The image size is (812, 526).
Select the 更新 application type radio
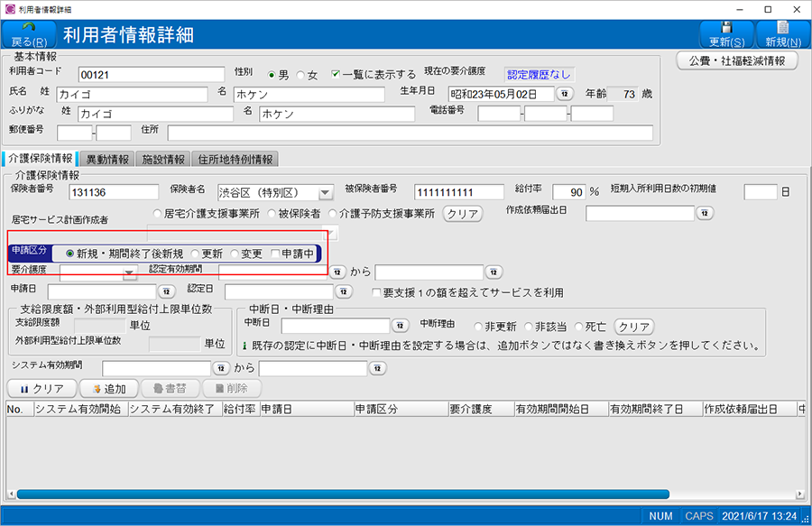coord(194,254)
